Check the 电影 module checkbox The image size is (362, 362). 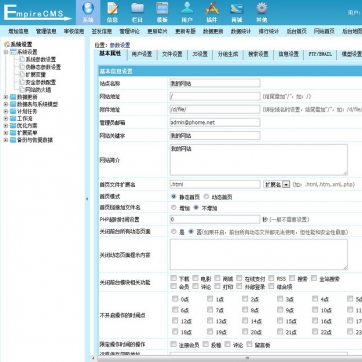[x=195, y=278]
